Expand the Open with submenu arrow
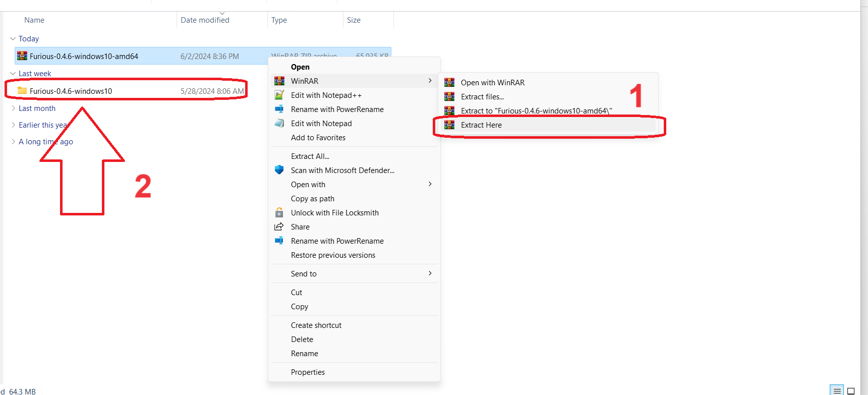The image size is (868, 395). pyautogui.click(x=430, y=184)
